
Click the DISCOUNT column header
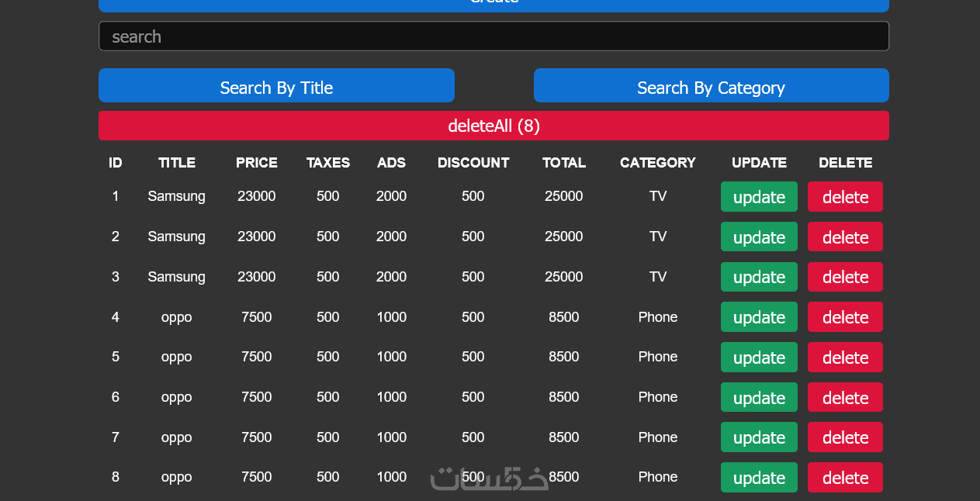pyautogui.click(x=473, y=163)
